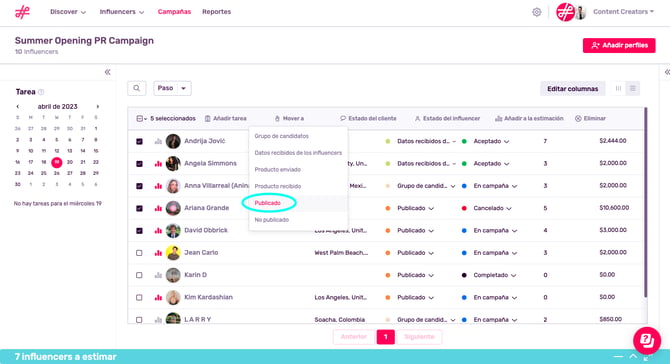Viewport: 670px width, 364px height.
Task: Click the Siguiente pagination button
Action: point(419,337)
